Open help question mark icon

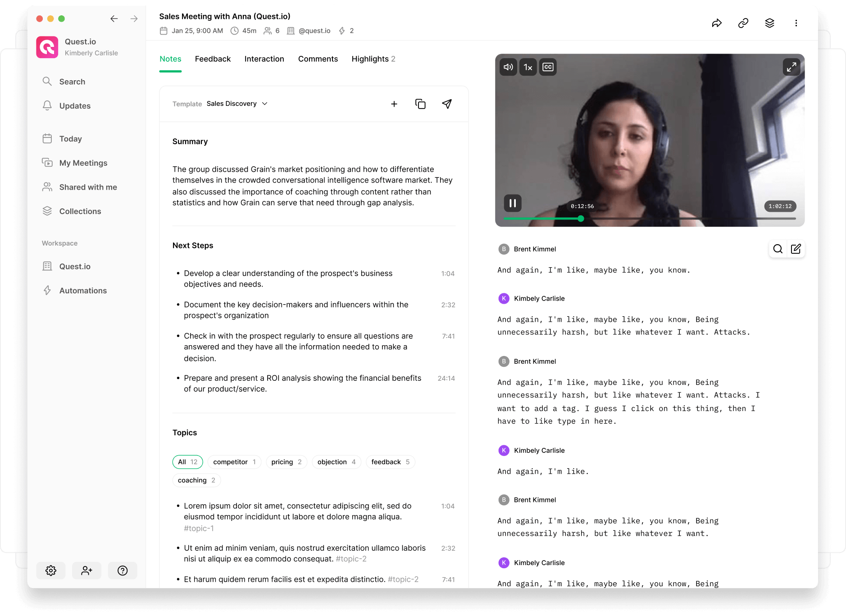tap(123, 570)
